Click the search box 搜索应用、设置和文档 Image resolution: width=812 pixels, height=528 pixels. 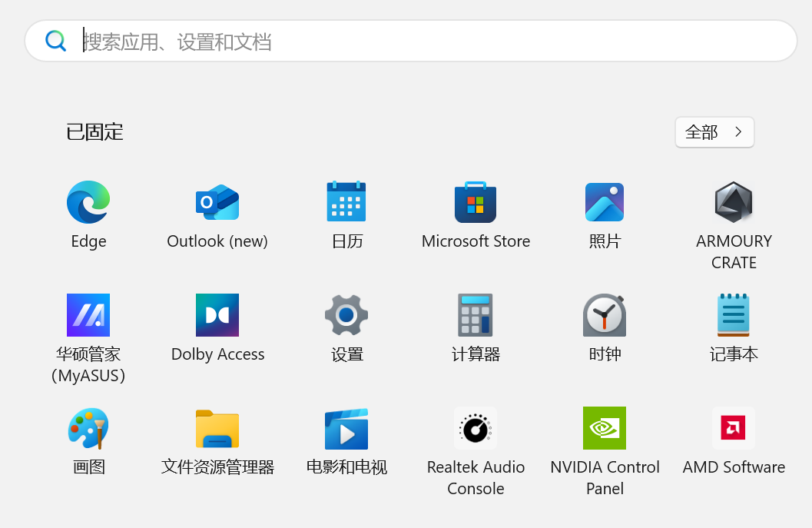click(x=411, y=41)
